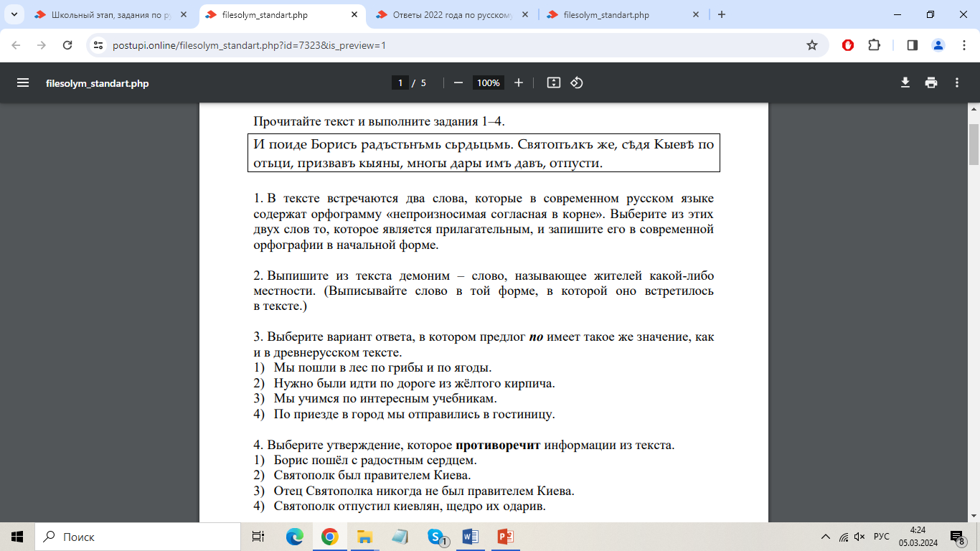This screenshot has width=980, height=551.
Task: Zoom in the PDF document
Action: click(519, 83)
